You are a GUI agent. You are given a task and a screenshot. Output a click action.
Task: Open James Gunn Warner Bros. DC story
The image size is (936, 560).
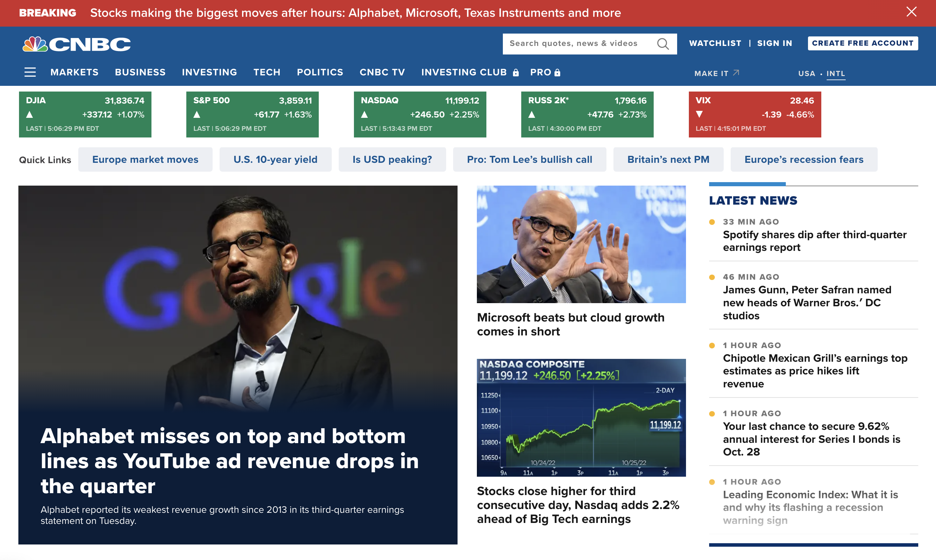(807, 302)
